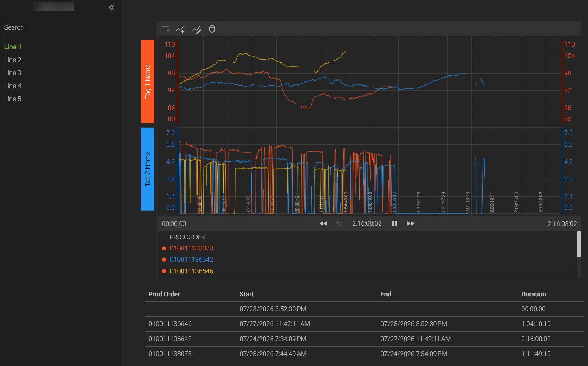Click the prod order legend scrollbar
Screen dimensions: 588x366
click(579, 244)
